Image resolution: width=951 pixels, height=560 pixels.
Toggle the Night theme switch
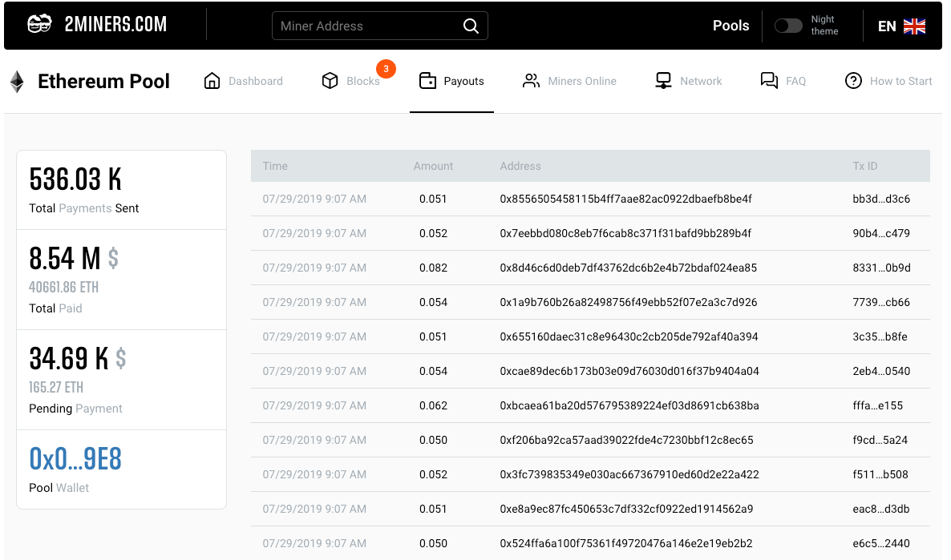787,26
